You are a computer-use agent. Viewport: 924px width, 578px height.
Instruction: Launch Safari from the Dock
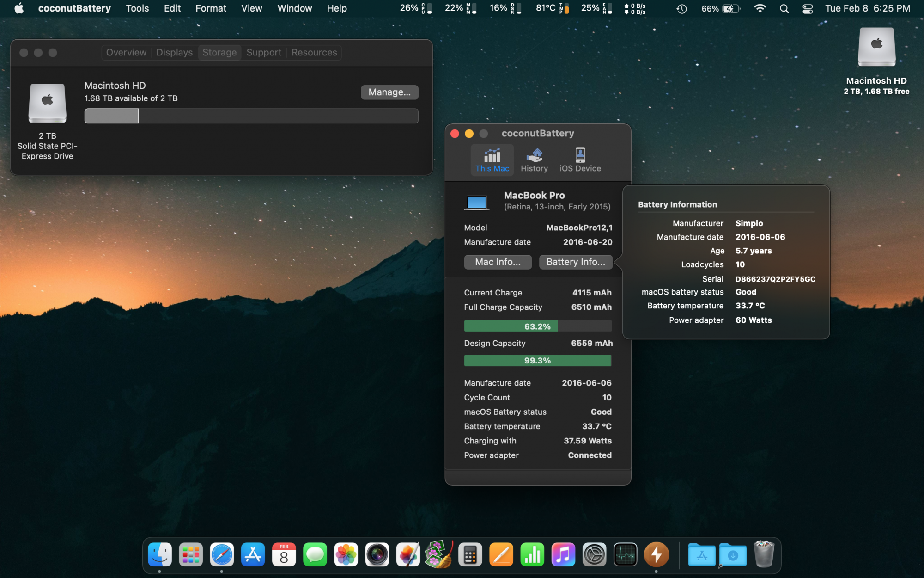tap(222, 554)
